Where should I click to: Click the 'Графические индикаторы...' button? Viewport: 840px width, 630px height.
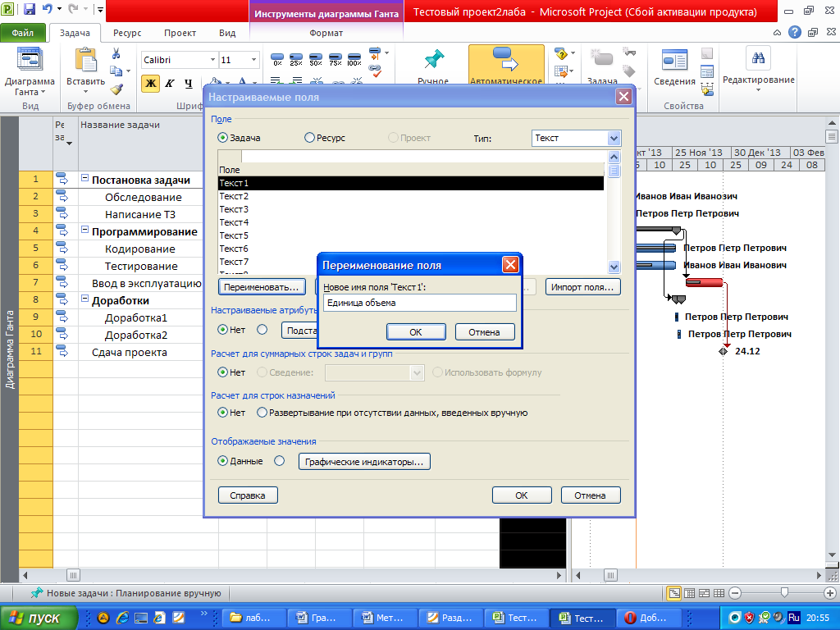pyautogui.click(x=364, y=462)
